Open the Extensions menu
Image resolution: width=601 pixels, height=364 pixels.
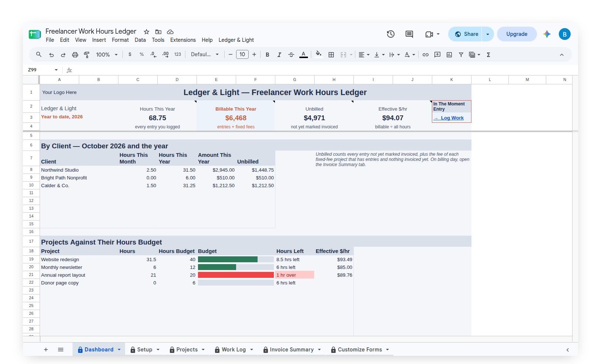tap(183, 40)
